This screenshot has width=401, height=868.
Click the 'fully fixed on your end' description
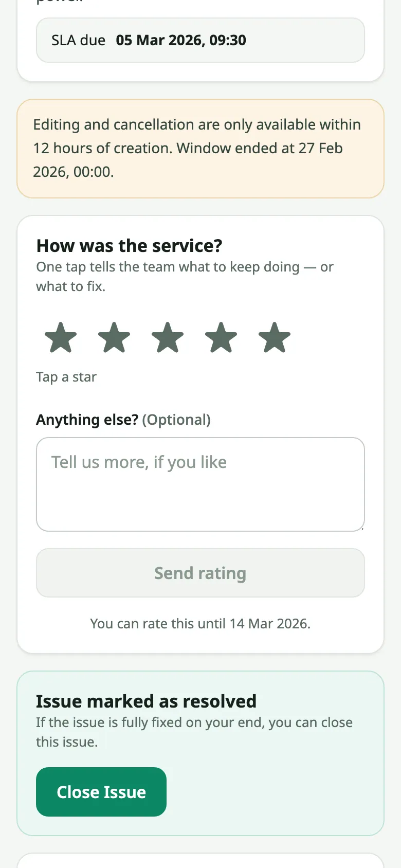pos(194,732)
